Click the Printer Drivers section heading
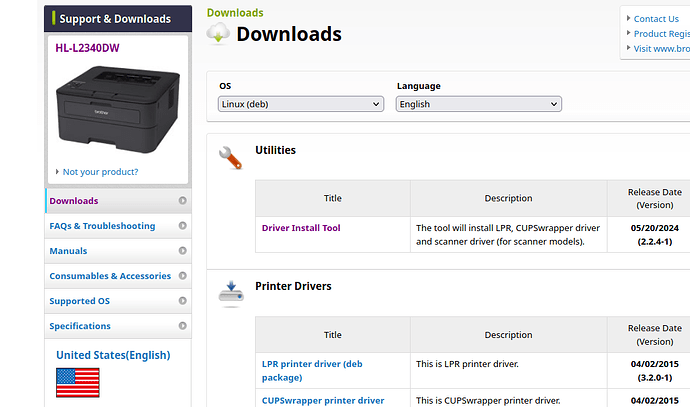This screenshot has width=690, height=407. point(293,286)
